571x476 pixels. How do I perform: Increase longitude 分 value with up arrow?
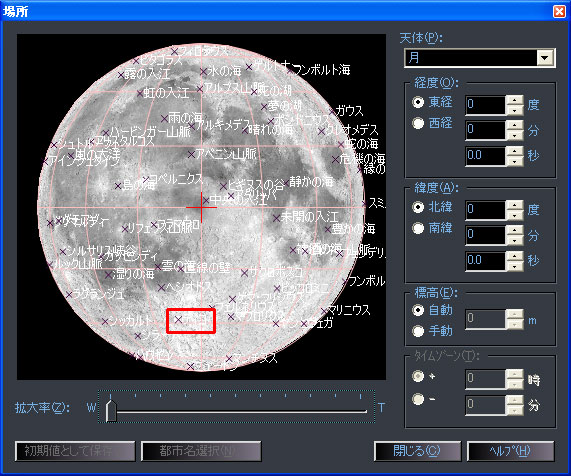pyautogui.click(x=515, y=126)
